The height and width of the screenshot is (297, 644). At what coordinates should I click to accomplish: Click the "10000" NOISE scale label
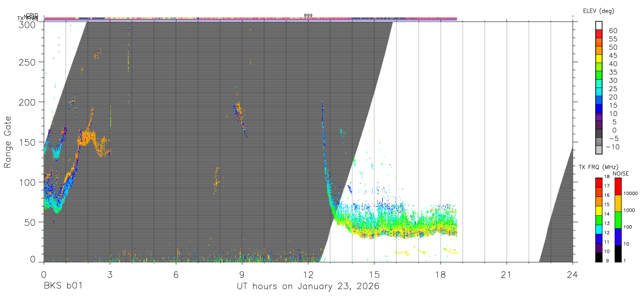point(631,193)
